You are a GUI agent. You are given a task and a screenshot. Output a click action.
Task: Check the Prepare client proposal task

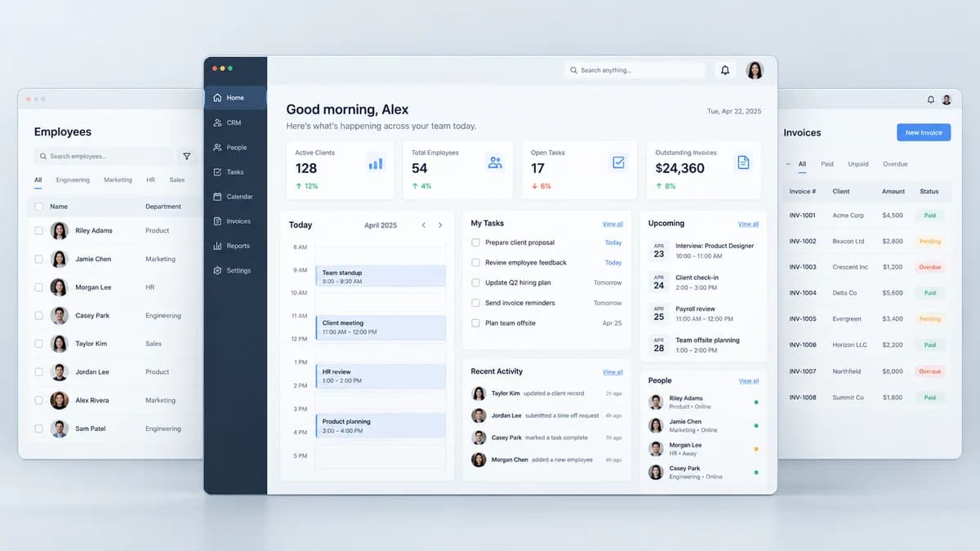(475, 242)
